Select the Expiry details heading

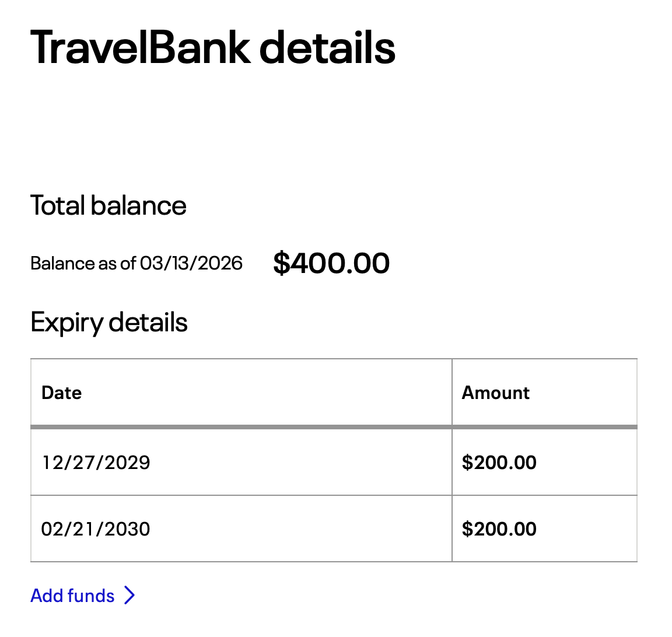tap(109, 323)
